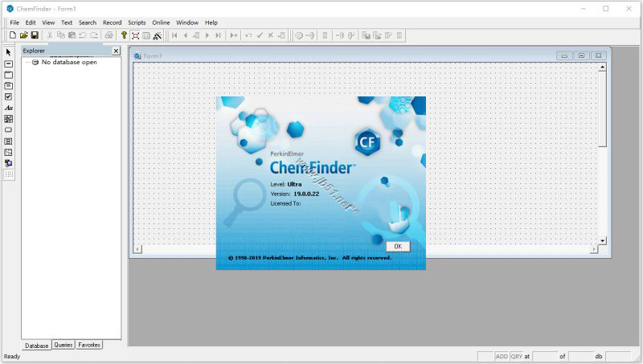Click the Undo arrow icon
The height and width of the screenshot is (364, 643).
coord(83,35)
